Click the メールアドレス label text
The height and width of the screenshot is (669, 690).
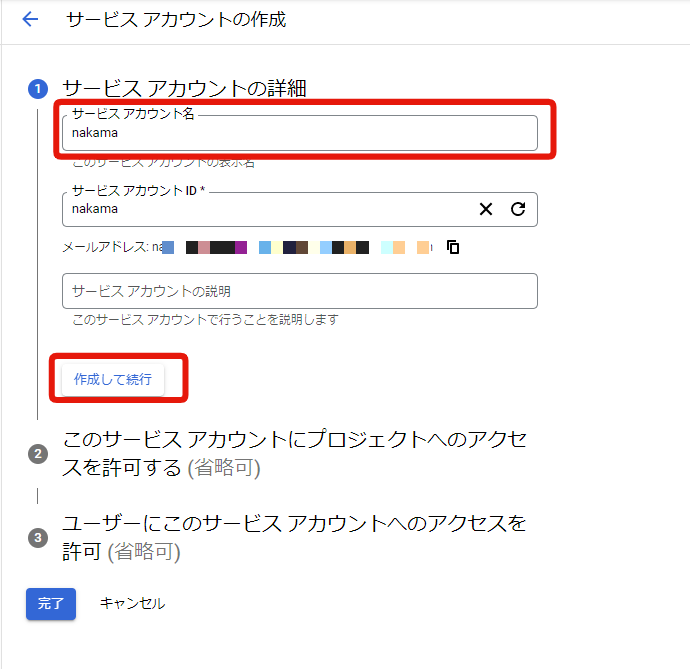(x=105, y=247)
